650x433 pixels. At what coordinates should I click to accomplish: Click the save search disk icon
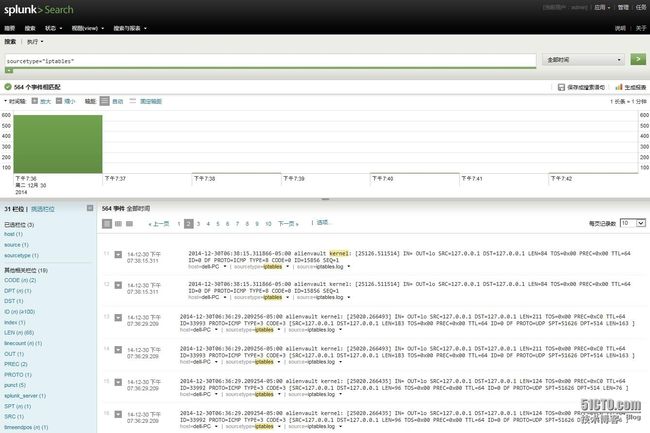coord(561,87)
